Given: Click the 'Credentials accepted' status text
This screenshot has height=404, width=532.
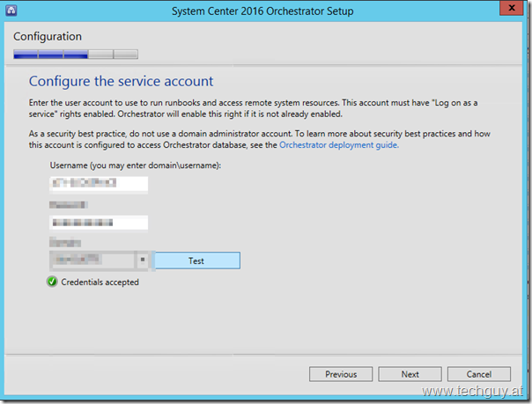Looking at the screenshot, I should click(100, 282).
